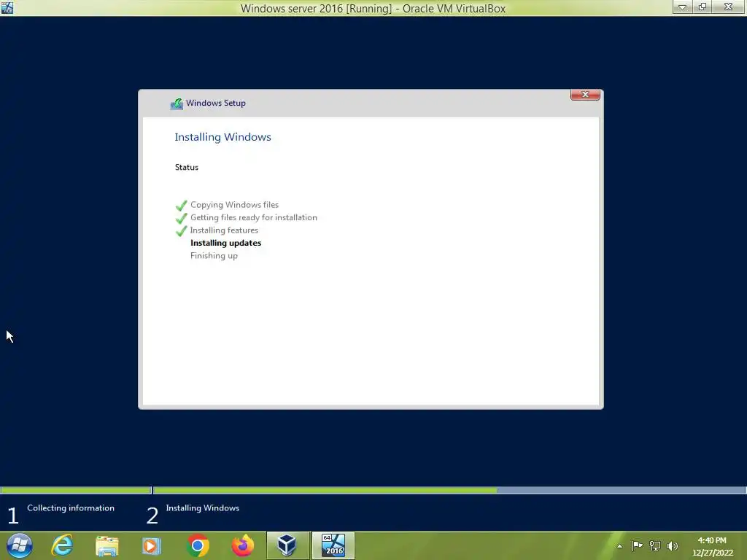This screenshot has height=560, width=747.
Task: Open volume speaker tray icon
Action: tap(672, 545)
